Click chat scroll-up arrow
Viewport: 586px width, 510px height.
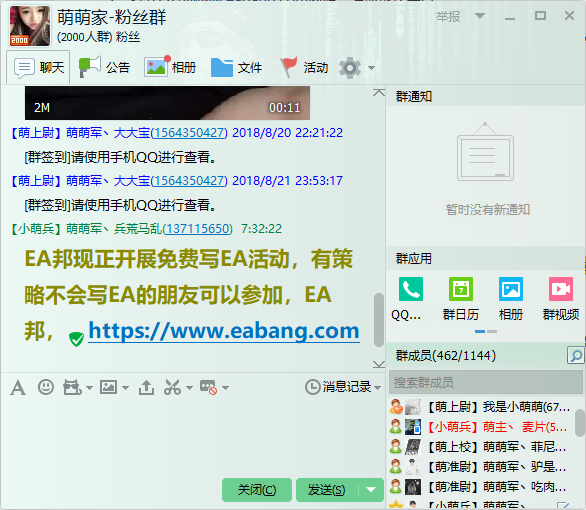(379, 93)
